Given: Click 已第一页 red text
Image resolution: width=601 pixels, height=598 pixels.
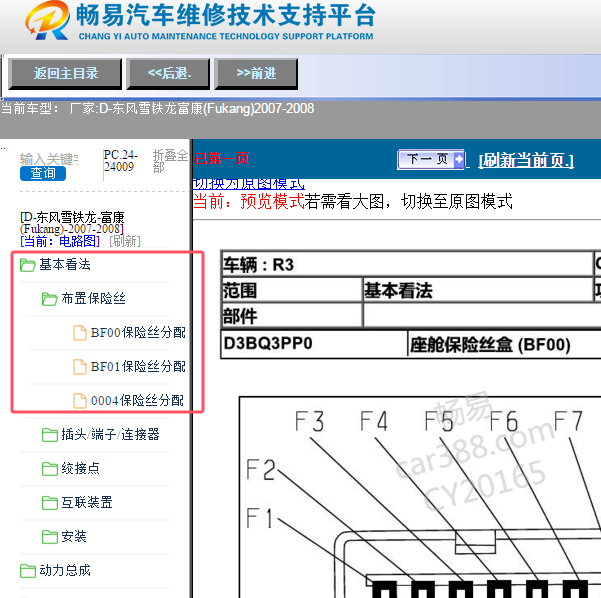Looking at the screenshot, I should tap(221, 158).
